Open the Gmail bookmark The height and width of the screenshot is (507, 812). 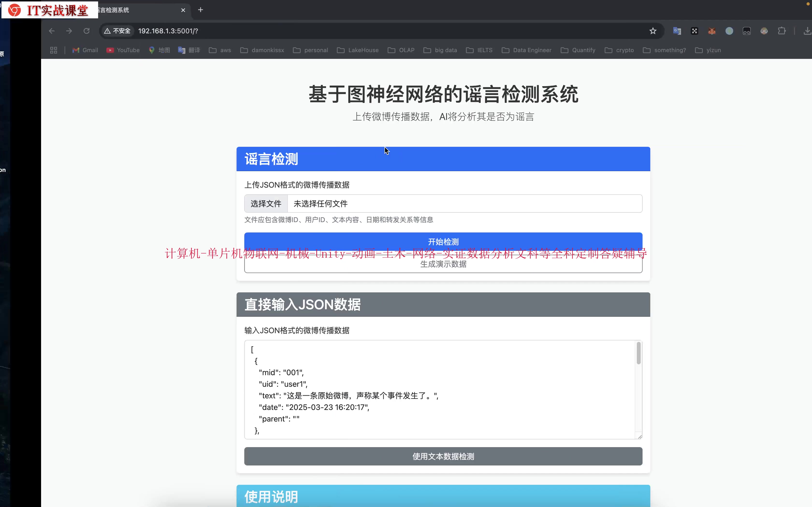tap(85, 50)
